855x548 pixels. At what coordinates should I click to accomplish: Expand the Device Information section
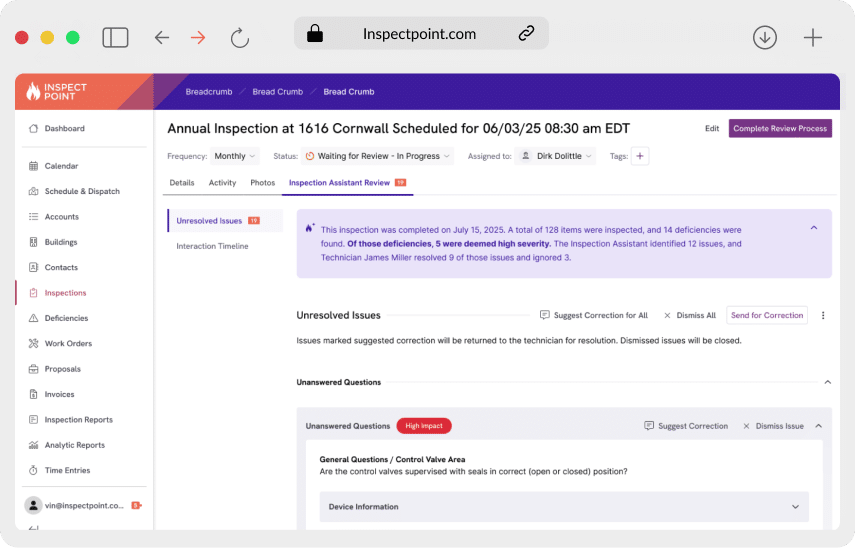pos(564,507)
